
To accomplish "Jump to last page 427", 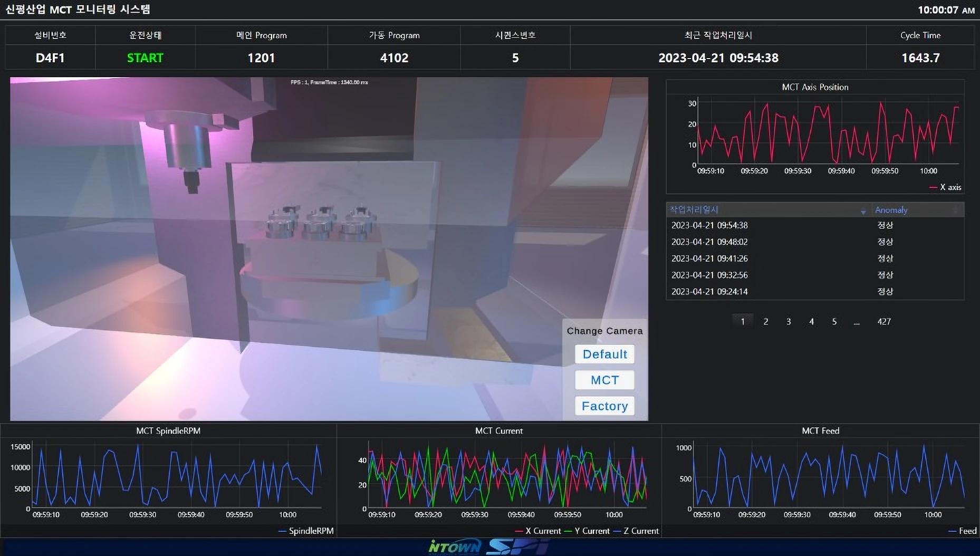I will click(884, 321).
